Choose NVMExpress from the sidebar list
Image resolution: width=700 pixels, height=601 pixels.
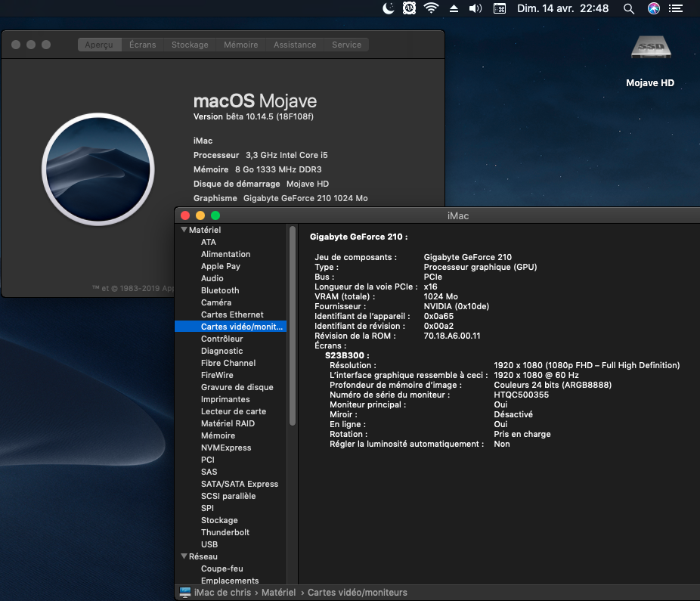(226, 448)
